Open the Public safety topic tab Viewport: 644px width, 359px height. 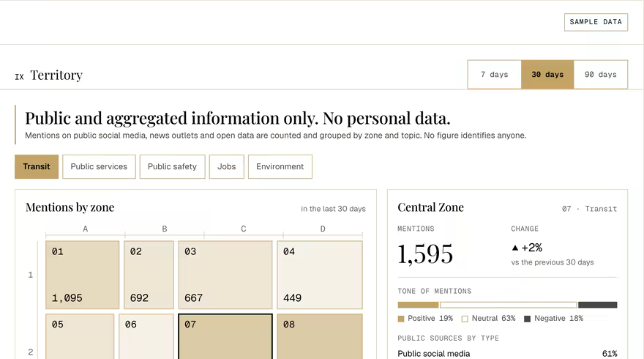pyautogui.click(x=172, y=166)
